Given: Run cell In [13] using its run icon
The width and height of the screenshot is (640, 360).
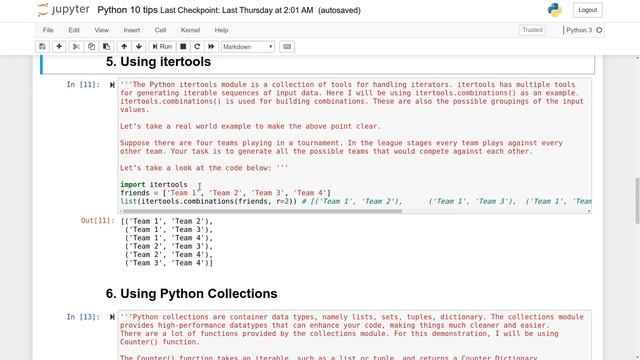Looking at the screenshot, I should pyautogui.click(x=112, y=317).
